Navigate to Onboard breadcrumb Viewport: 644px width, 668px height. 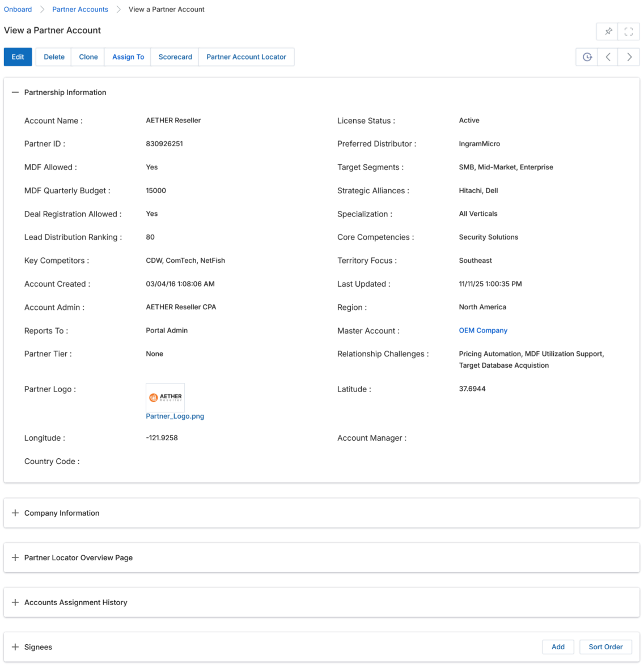coord(18,10)
